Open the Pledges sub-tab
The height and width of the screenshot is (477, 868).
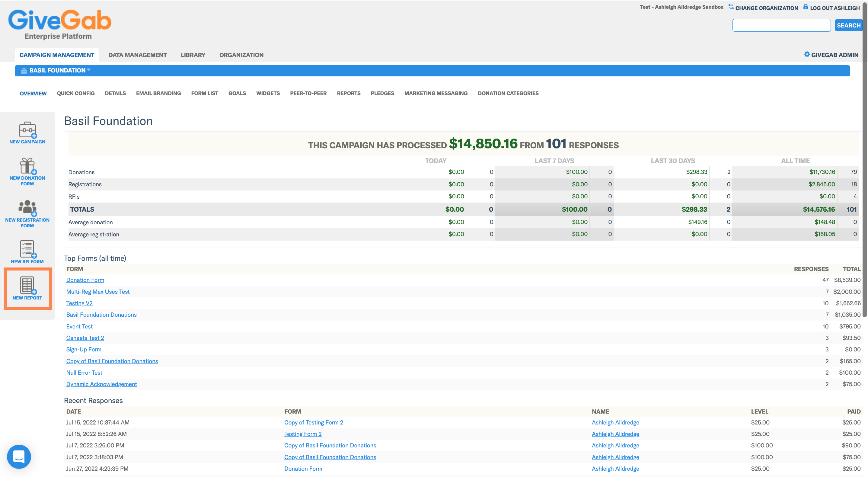(383, 93)
